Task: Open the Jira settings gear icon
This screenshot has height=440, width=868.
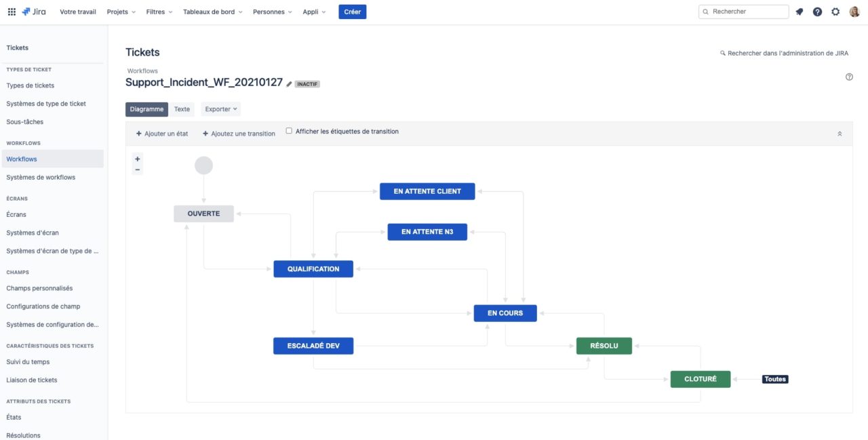Action: pyautogui.click(x=835, y=12)
